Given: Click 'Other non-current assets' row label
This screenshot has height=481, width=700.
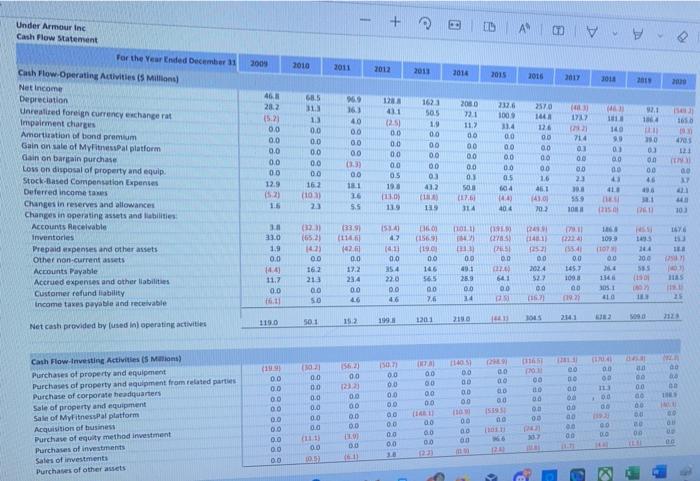Looking at the screenshot, I should pyautogui.click(x=79, y=259).
